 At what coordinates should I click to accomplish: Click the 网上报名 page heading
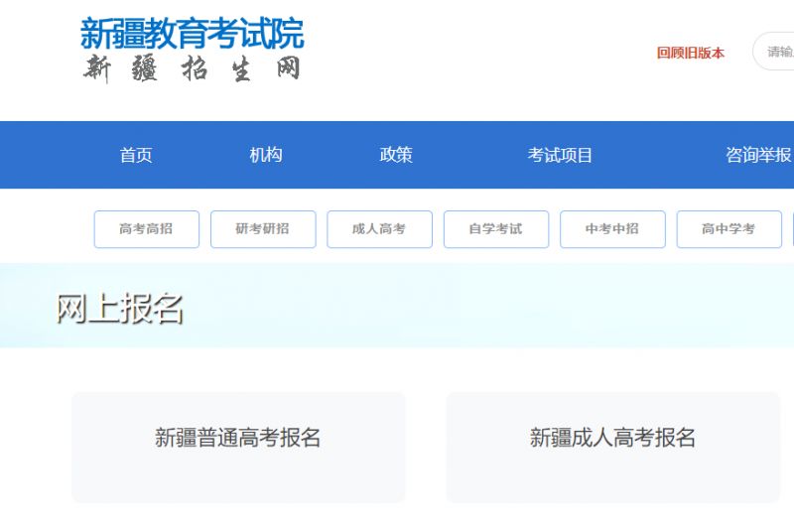119,308
